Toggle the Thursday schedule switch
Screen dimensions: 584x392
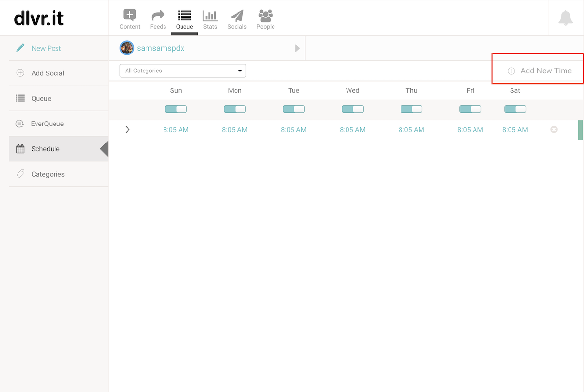pos(411,109)
